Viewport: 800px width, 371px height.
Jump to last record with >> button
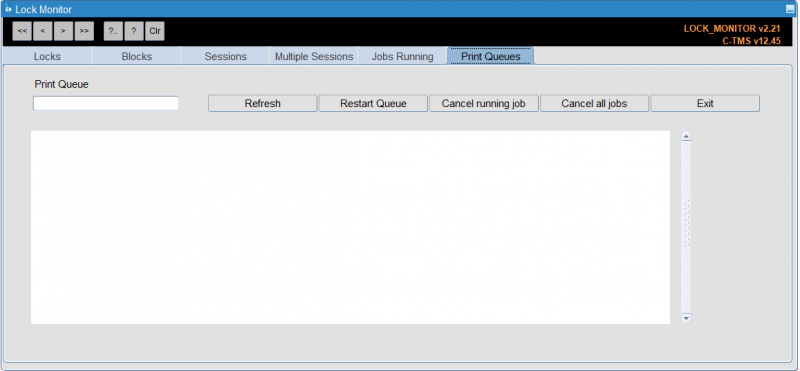click(x=84, y=31)
